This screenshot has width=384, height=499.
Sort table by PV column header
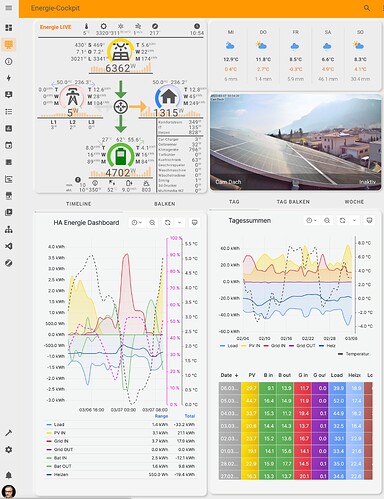coord(252,375)
